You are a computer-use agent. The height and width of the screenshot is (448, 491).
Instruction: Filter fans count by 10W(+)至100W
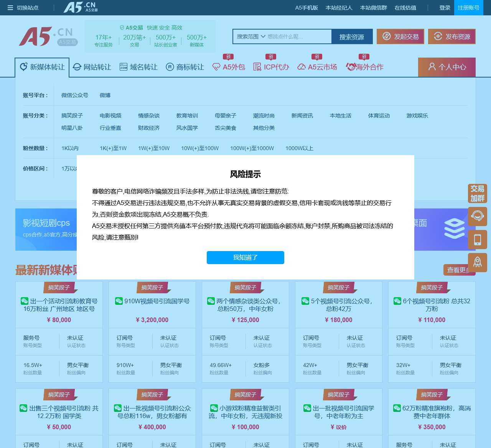200,148
